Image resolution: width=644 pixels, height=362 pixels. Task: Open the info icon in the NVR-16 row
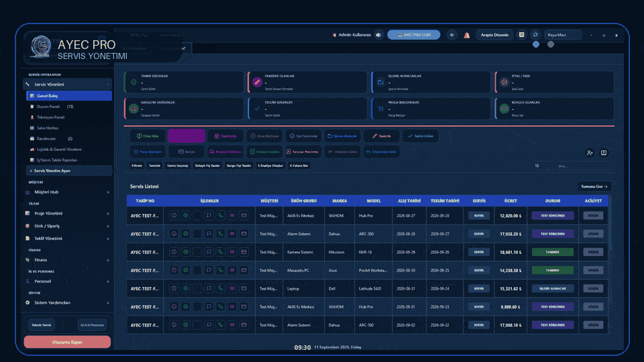coord(174,252)
